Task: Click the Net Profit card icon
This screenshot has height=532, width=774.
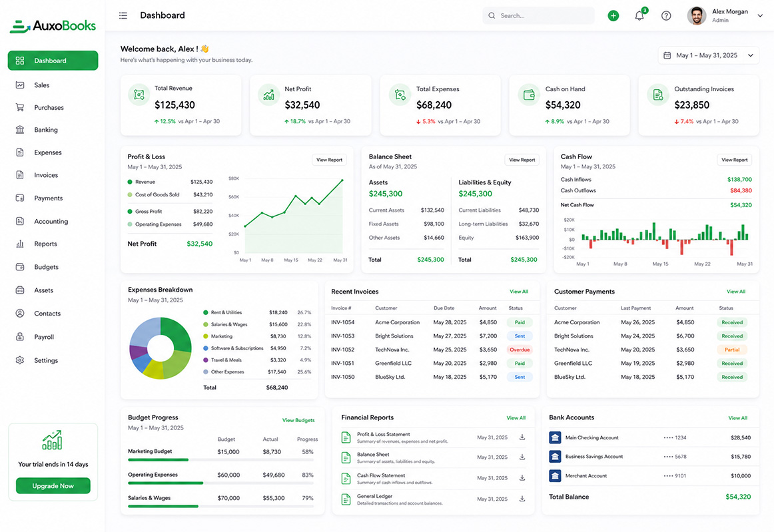Action: (x=268, y=95)
